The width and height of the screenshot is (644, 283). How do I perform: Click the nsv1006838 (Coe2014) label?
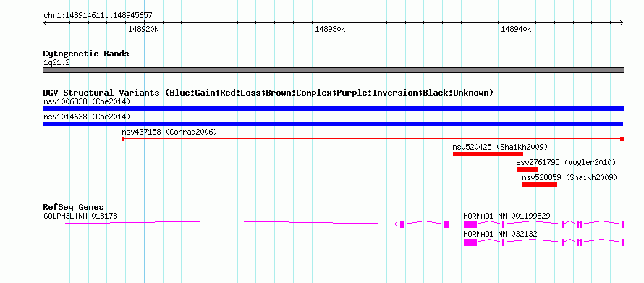tap(87, 101)
